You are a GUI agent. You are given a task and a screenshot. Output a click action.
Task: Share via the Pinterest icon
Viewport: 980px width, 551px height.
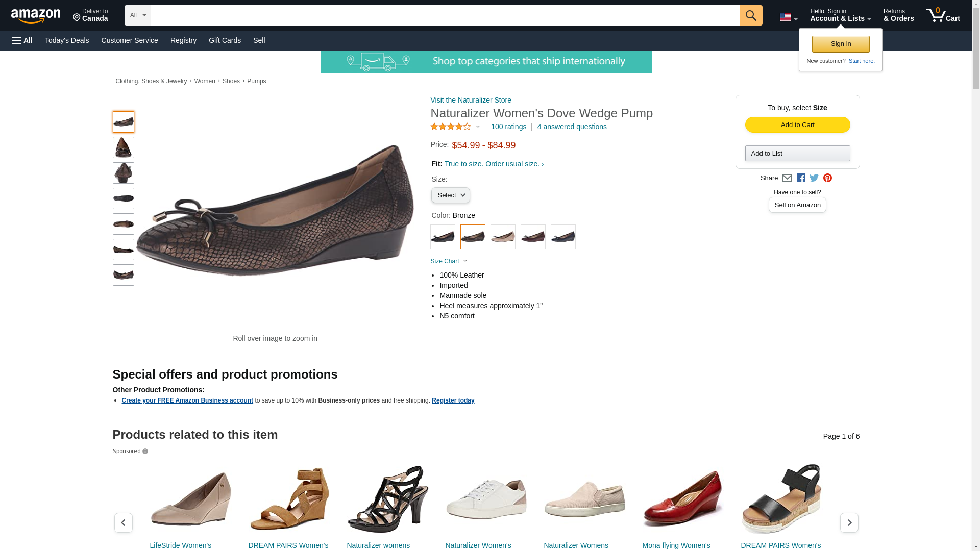pyautogui.click(x=827, y=178)
